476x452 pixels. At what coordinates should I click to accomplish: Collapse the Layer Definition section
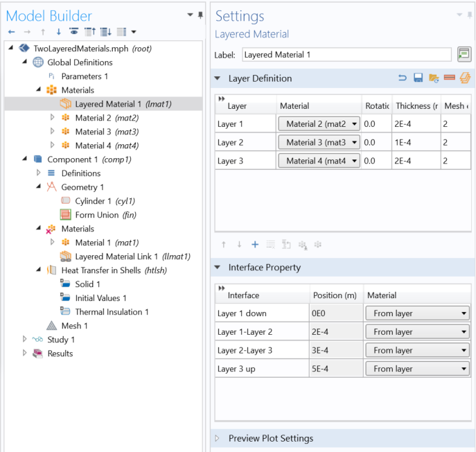coord(218,78)
